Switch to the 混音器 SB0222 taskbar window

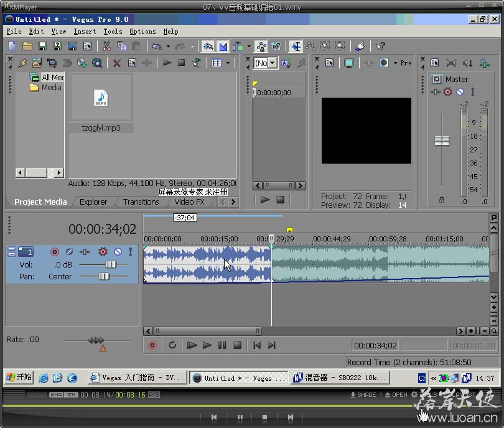(340, 378)
